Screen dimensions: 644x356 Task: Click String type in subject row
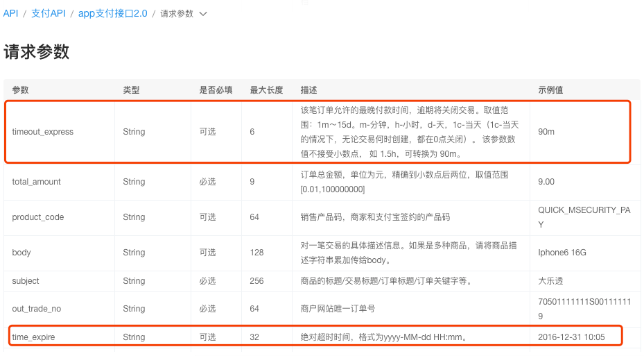[x=134, y=281]
